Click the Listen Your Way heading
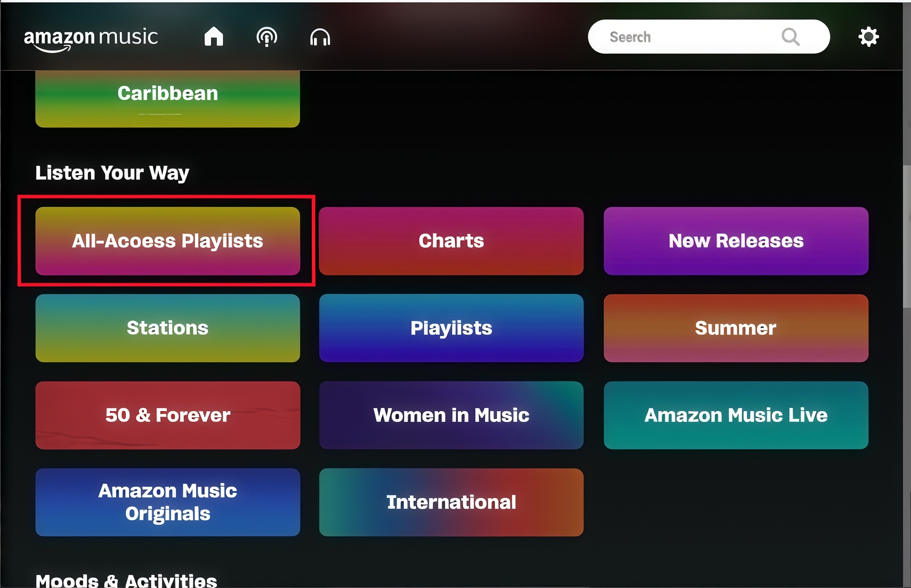The width and height of the screenshot is (911, 588). (112, 173)
